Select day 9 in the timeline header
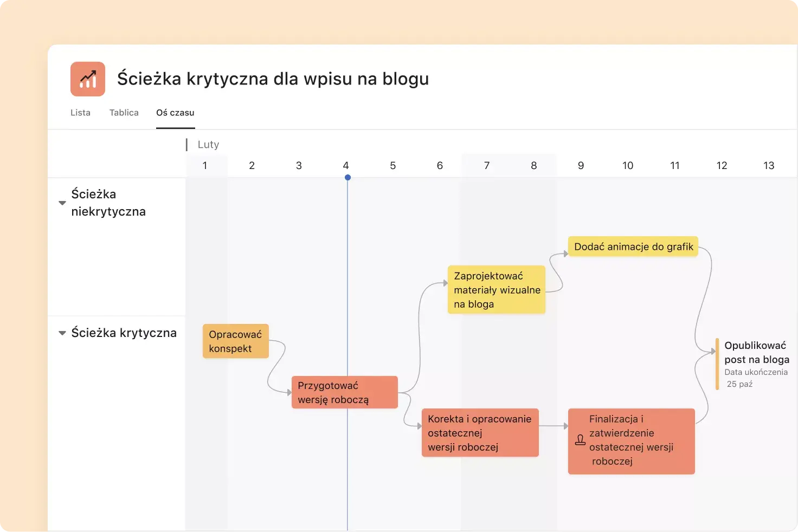The width and height of the screenshot is (798, 532). [581, 166]
